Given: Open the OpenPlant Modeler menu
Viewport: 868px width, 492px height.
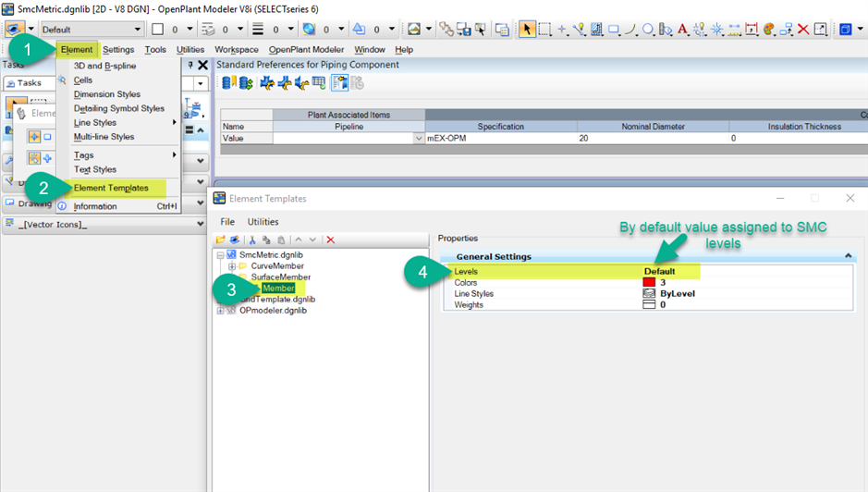Looking at the screenshot, I should [x=306, y=49].
